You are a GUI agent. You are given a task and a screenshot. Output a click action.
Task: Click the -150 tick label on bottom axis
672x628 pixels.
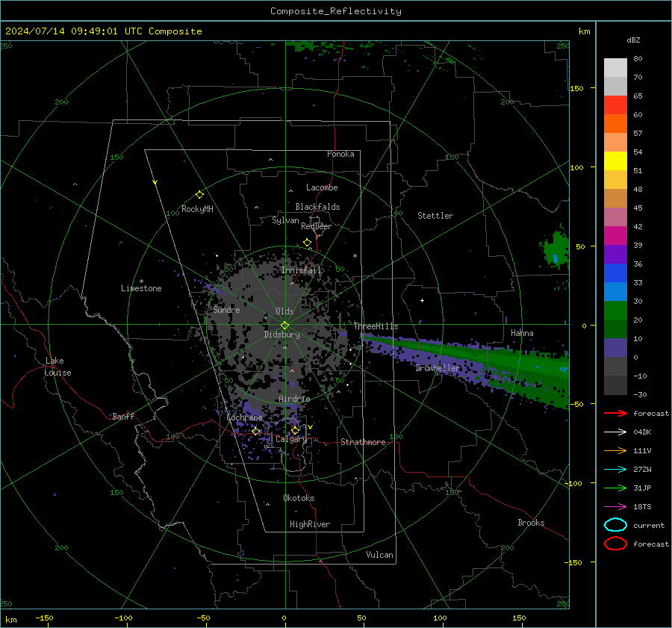click(44, 618)
